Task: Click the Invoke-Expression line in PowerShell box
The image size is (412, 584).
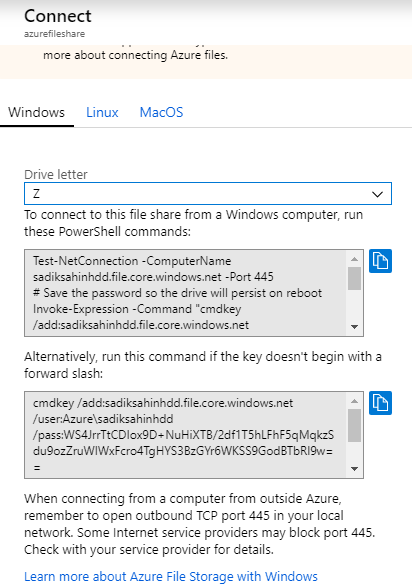Action: tap(137, 309)
